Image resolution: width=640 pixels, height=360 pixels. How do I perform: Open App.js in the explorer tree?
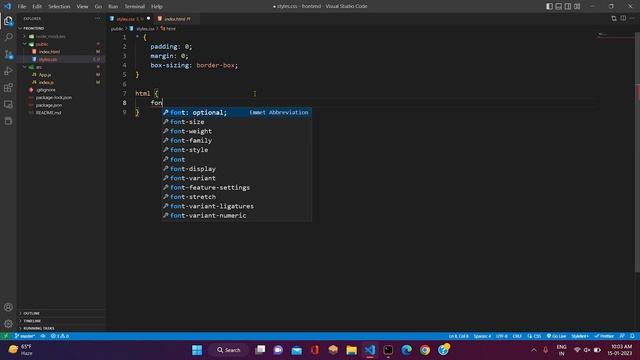coord(45,75)
